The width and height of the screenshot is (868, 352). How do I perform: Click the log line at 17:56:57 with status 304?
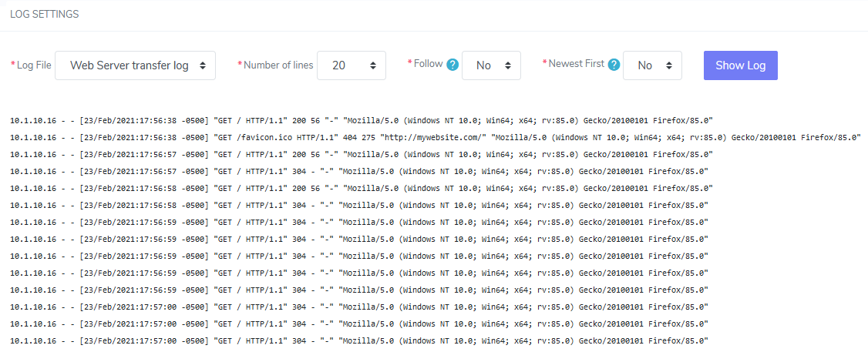(358, 171)
